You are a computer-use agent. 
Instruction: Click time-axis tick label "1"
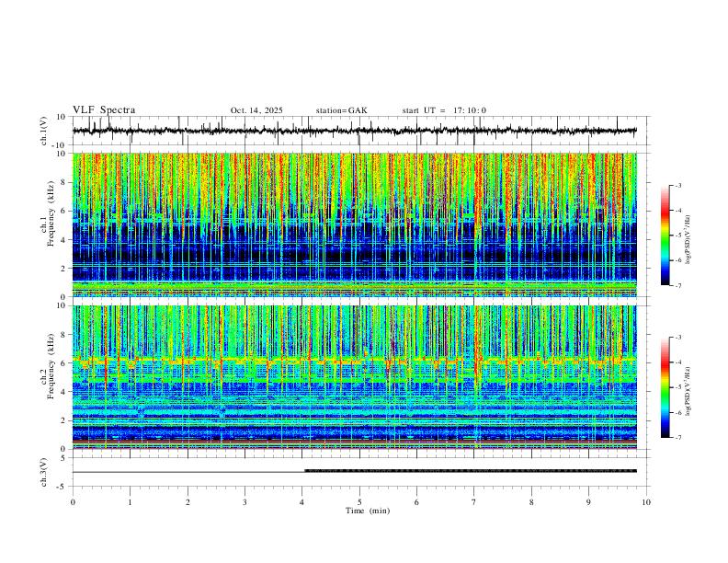pos(130,502)
